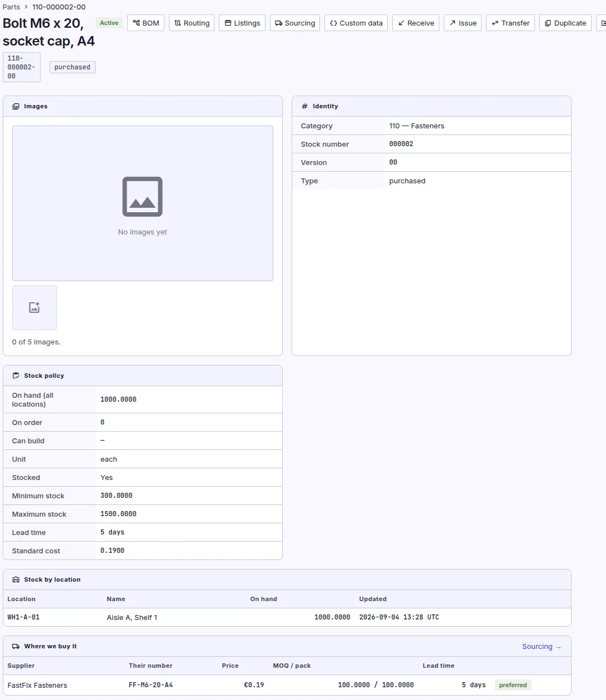This screenshot has height=700, width=606.
Task: Click the Updated column header
Action: pos(373,599)
